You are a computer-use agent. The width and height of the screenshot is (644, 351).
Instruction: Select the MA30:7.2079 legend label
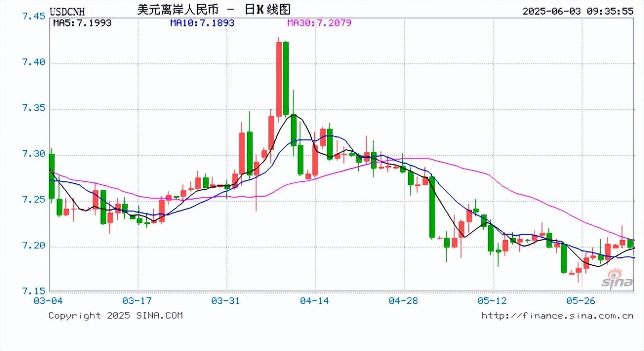click(319, 23)
